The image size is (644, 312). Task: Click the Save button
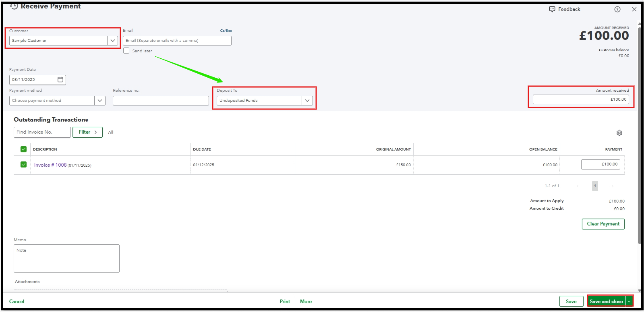[x=571, y=302]
